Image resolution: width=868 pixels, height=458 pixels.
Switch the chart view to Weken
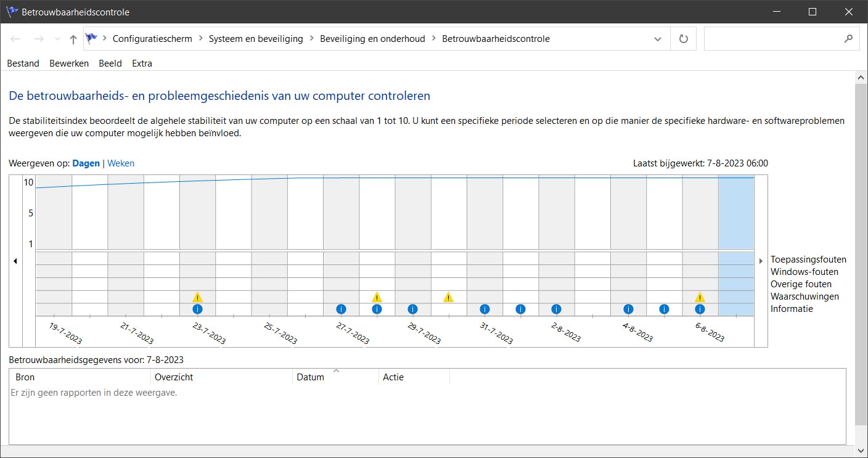click(121, 163)
